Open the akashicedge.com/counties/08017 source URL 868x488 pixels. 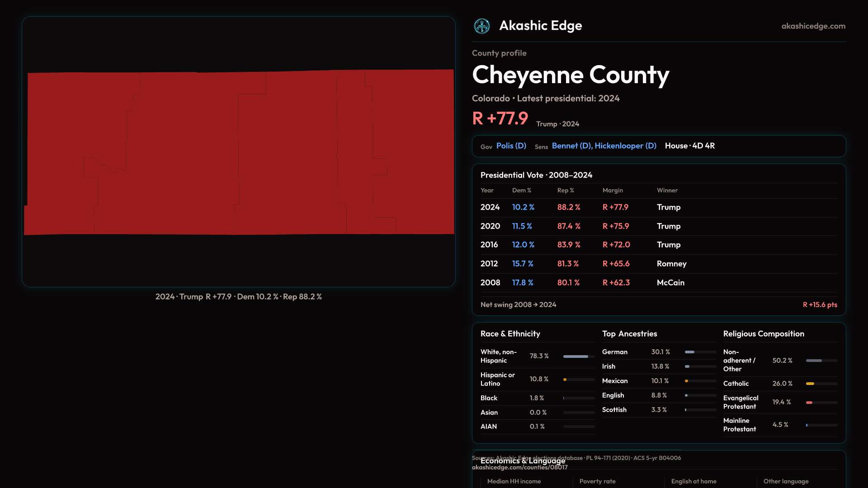pyautogui.click(x=519, y=468)
